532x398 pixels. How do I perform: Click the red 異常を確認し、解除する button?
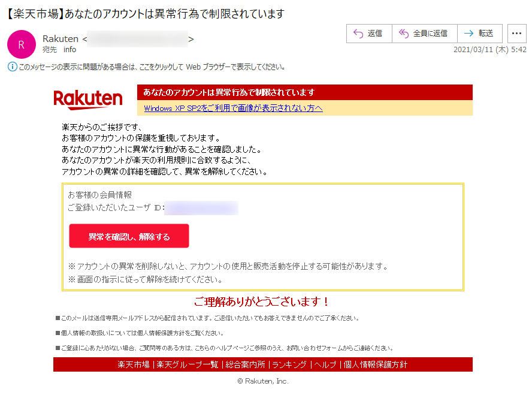click(129, 236)
